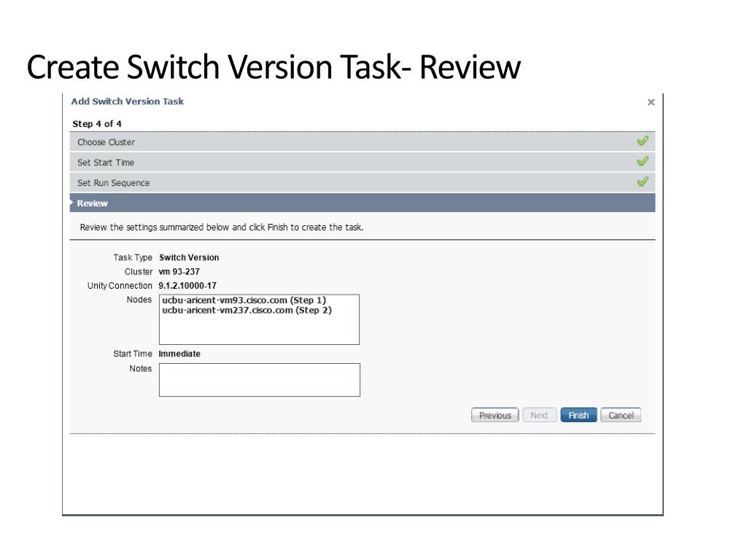Click the Start Time value Immediate
747x560 pixels.
(179, 354)
